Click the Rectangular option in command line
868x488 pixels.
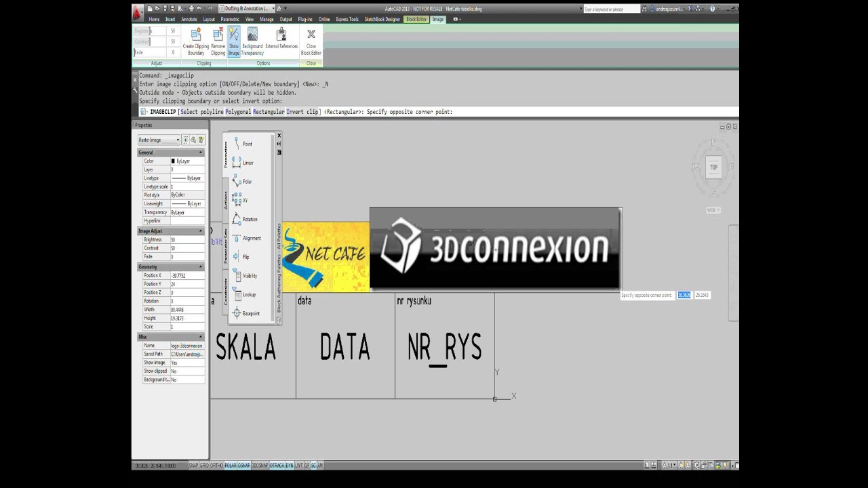(x=269, y=112)
